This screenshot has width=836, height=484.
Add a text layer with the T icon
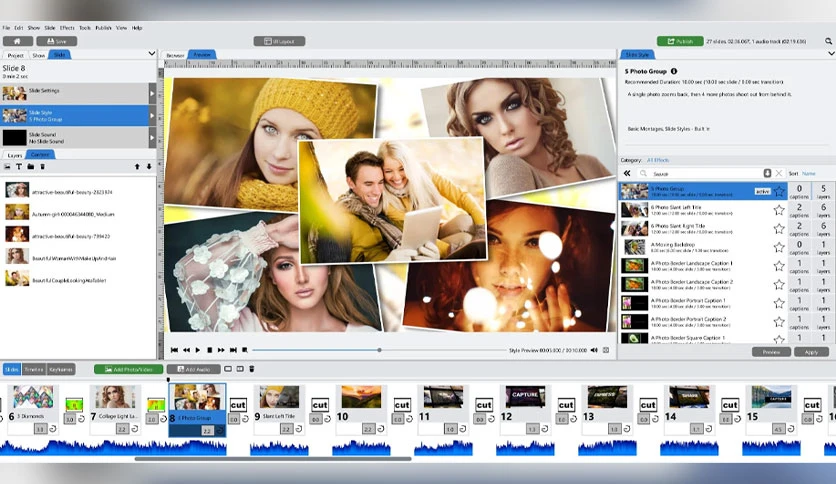tap(19, 167)
